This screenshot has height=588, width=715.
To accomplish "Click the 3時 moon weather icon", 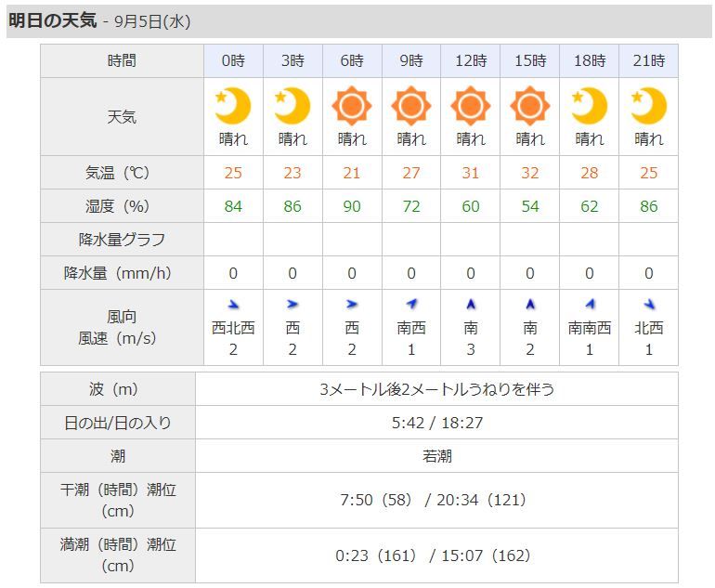I will [x=292, y=106].
